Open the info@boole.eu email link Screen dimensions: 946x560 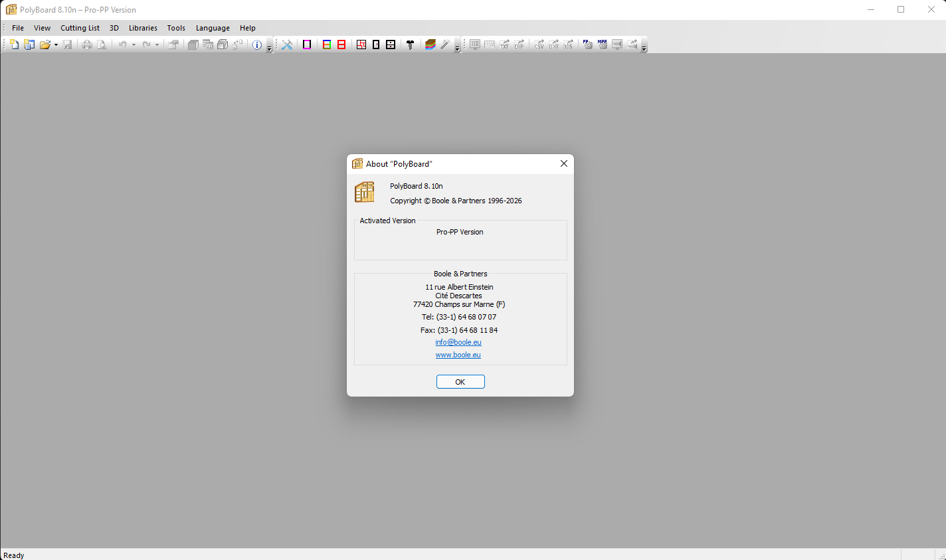click(458, 342)
